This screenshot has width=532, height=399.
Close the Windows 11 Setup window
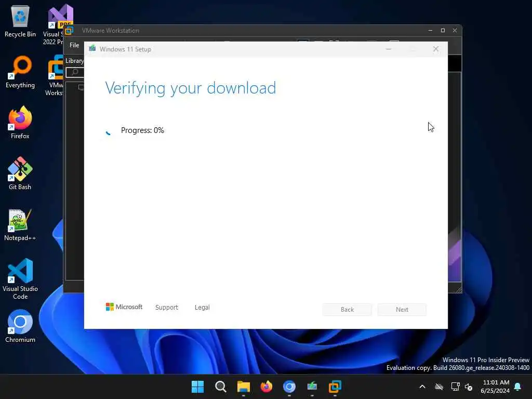pos(436,49)
